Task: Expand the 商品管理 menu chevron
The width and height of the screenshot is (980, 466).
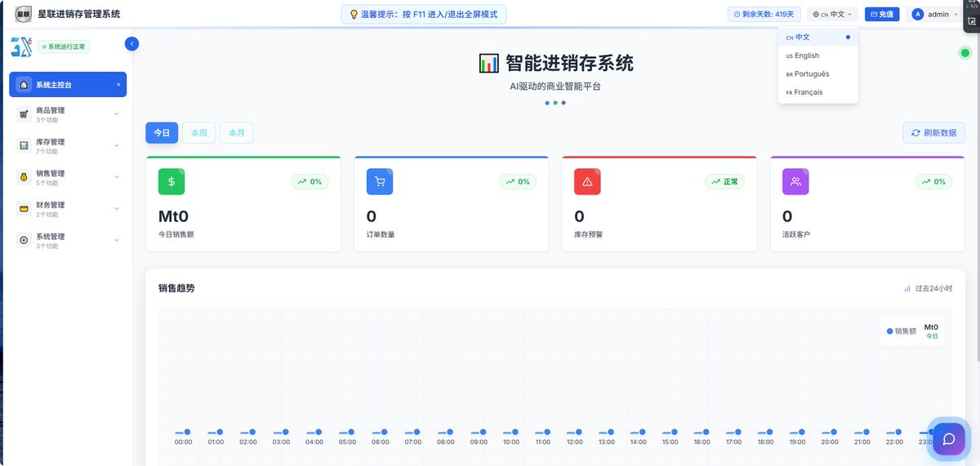Action: pos(116,114)
